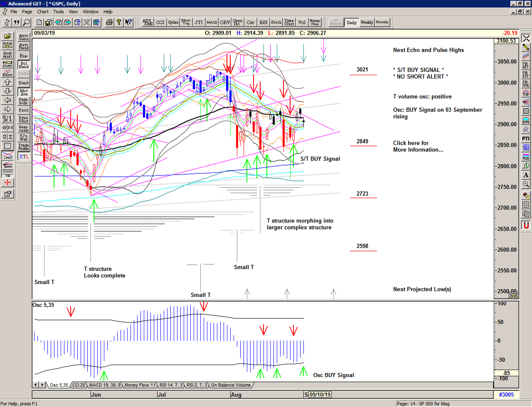This screenshot has width=532, height=407.
Task: Open the Chart menu
Action: pyautogui.click(x=42, y=12)
